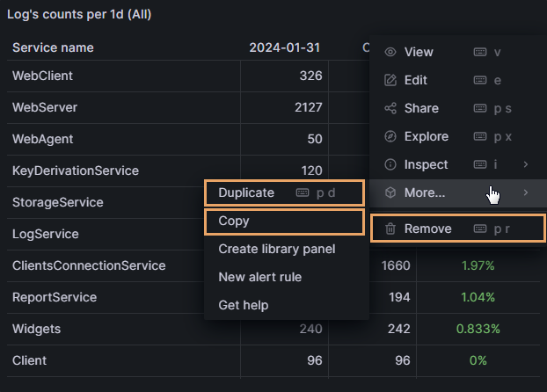Select Create library panel option
547x392 pixels.
coord(276,249)
